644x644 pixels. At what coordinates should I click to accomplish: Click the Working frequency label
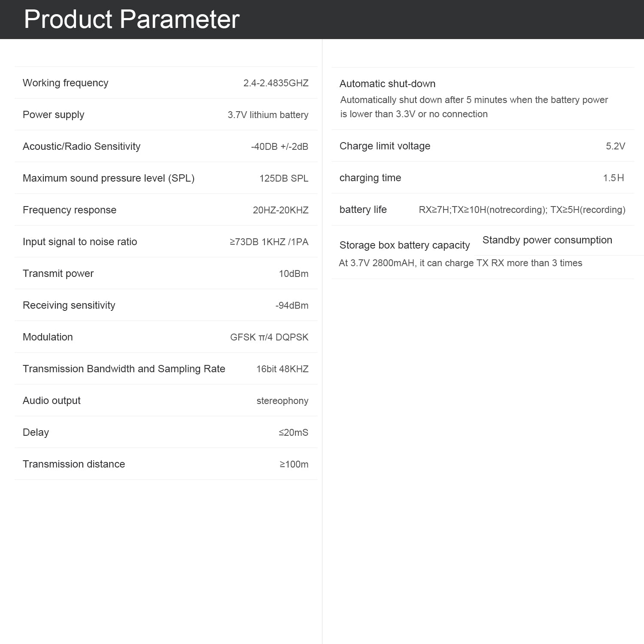pyautogui.click(x=65, y=83)
